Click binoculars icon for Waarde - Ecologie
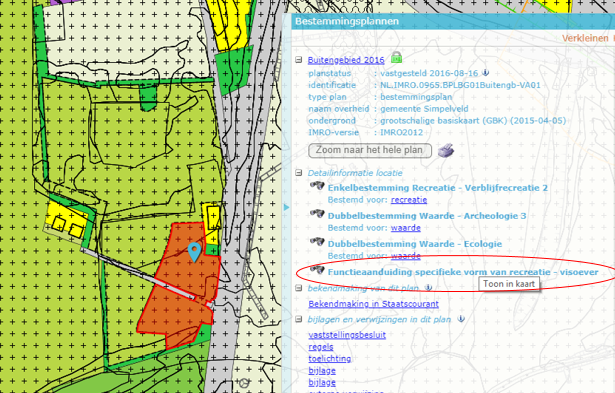Viewport: 615px width, 393px height. coord(317,242)
